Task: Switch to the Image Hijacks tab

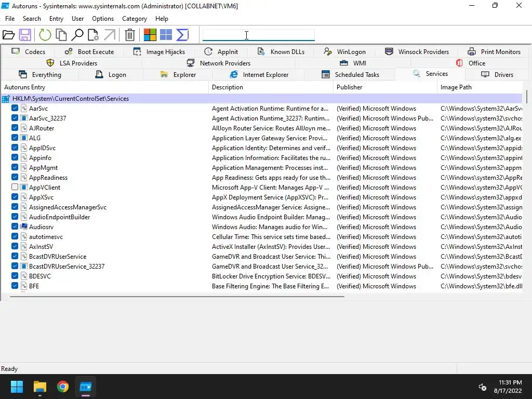Action: pos(159,51)
